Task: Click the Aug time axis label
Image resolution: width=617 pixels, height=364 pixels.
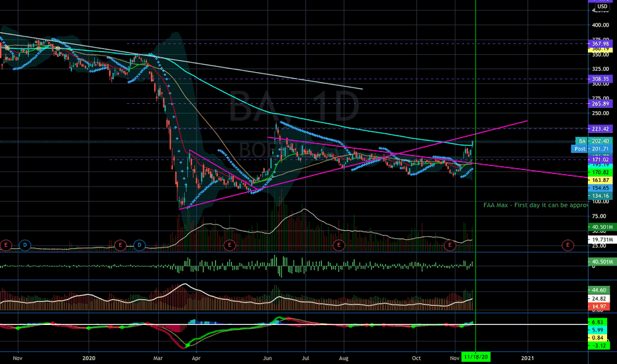Action: [x=344, y=358]
